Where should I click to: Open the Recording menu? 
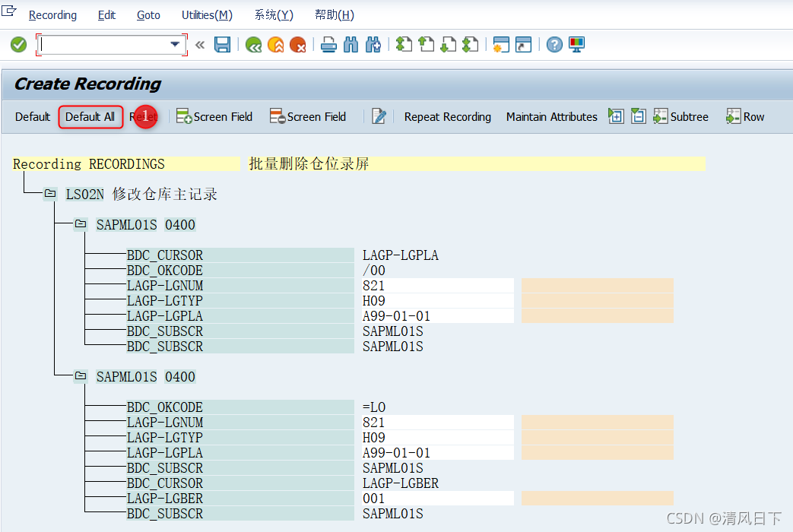(x=52, y=14)
